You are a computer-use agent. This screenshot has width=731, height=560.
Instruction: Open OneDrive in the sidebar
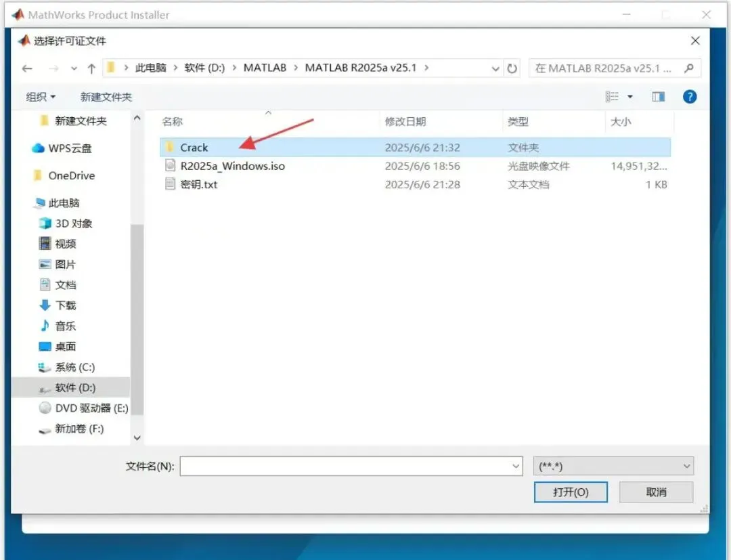(x=71, y=176)
